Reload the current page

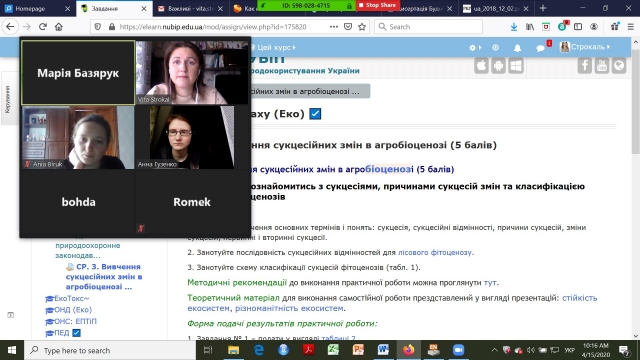(43, 27)
